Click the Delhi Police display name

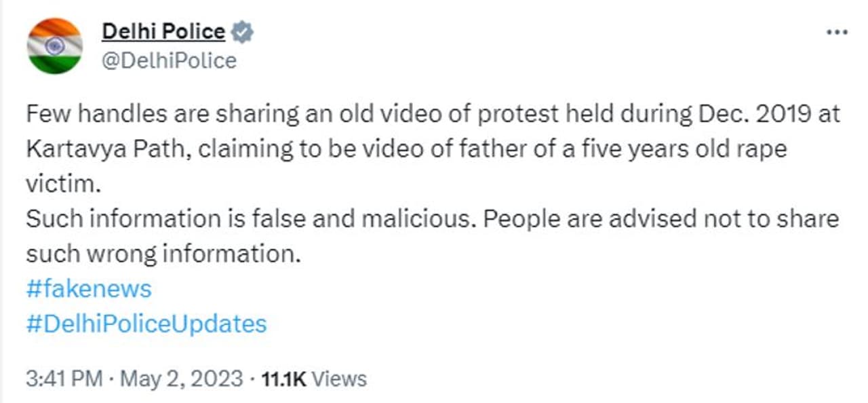(x=163, y=31)
